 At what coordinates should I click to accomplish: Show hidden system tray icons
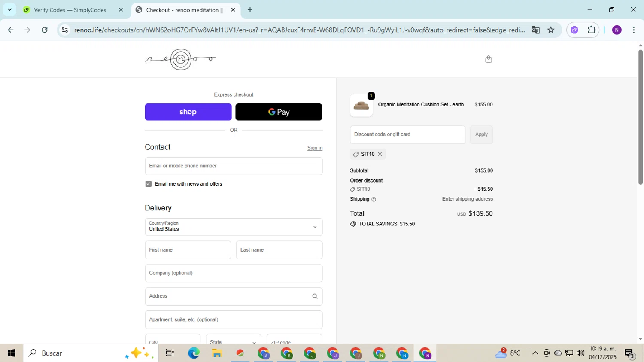(x=535, y=353)
